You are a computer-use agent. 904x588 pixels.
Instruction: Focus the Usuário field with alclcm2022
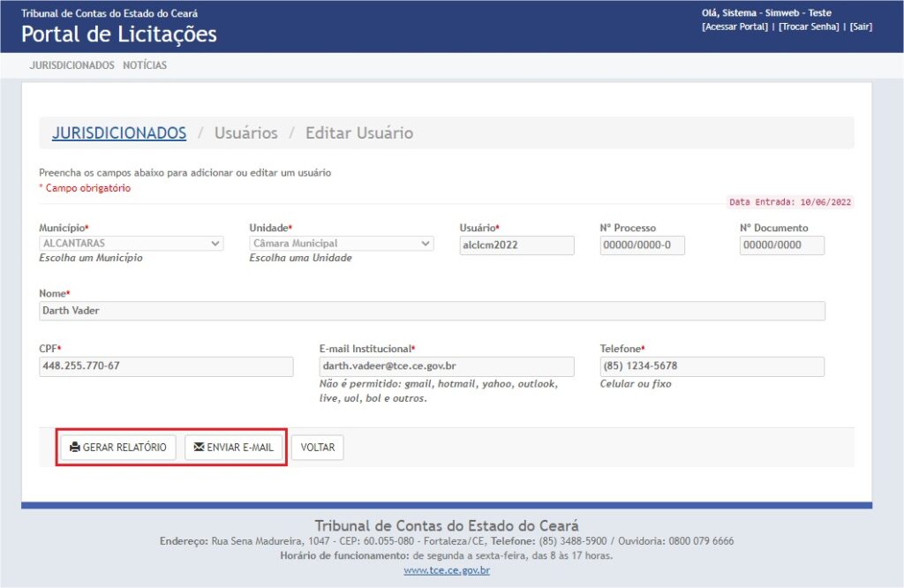click(516, 245)
